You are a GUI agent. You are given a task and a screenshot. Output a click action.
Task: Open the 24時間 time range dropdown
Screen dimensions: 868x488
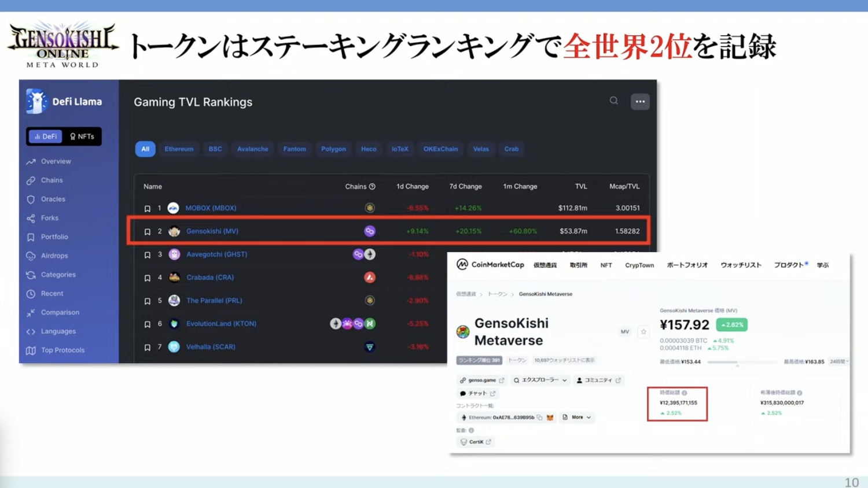[838, 362]
